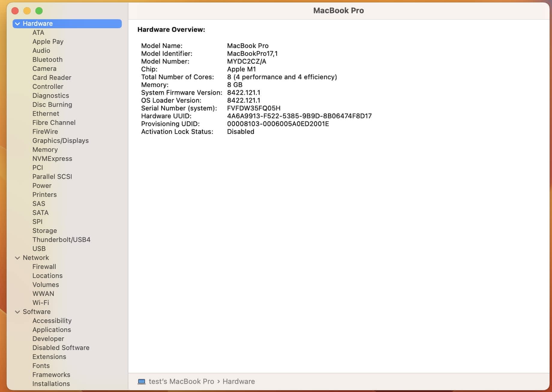Click the Provisioning UDID value

click(x=278, y=124)
